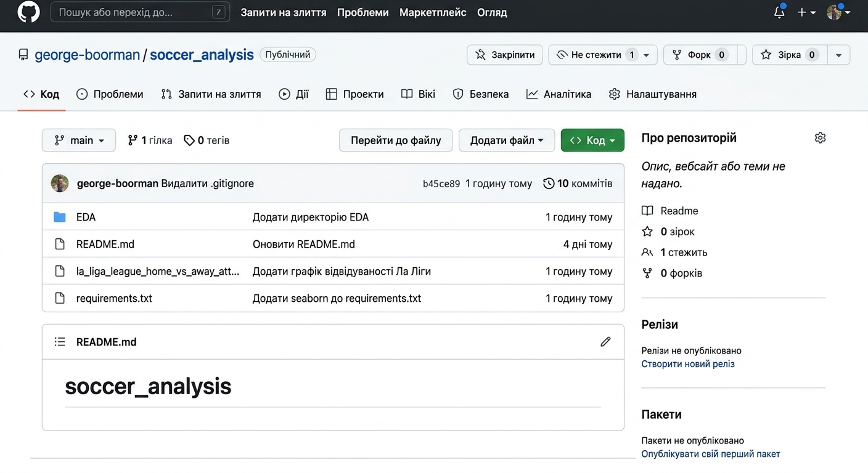Open the 'Запити на злиття' repository tab

(211, 94)
